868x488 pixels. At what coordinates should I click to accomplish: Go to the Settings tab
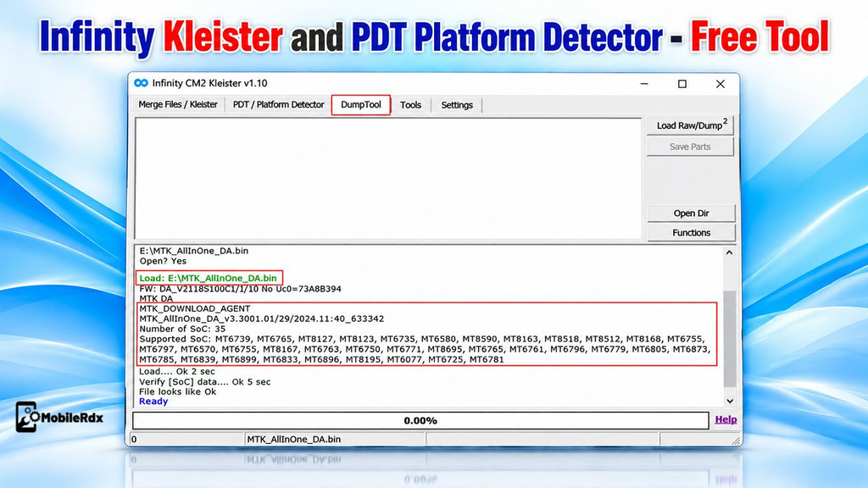tap(457, 105)
